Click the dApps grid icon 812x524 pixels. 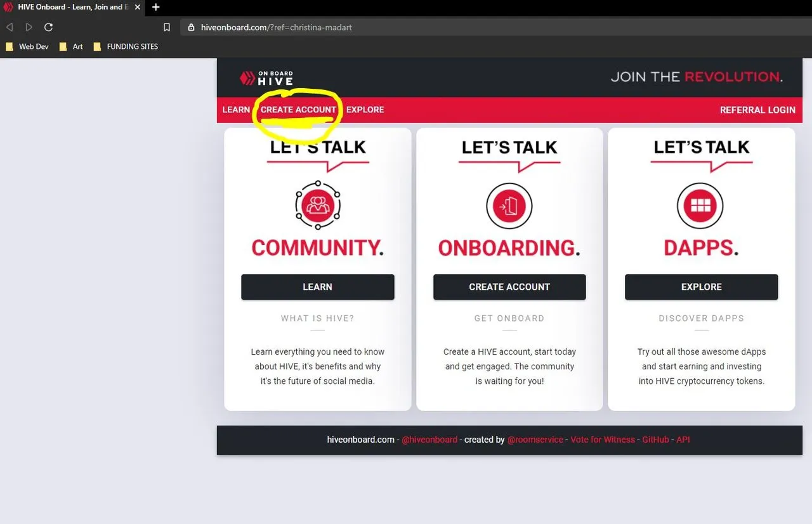pos(701,206)
